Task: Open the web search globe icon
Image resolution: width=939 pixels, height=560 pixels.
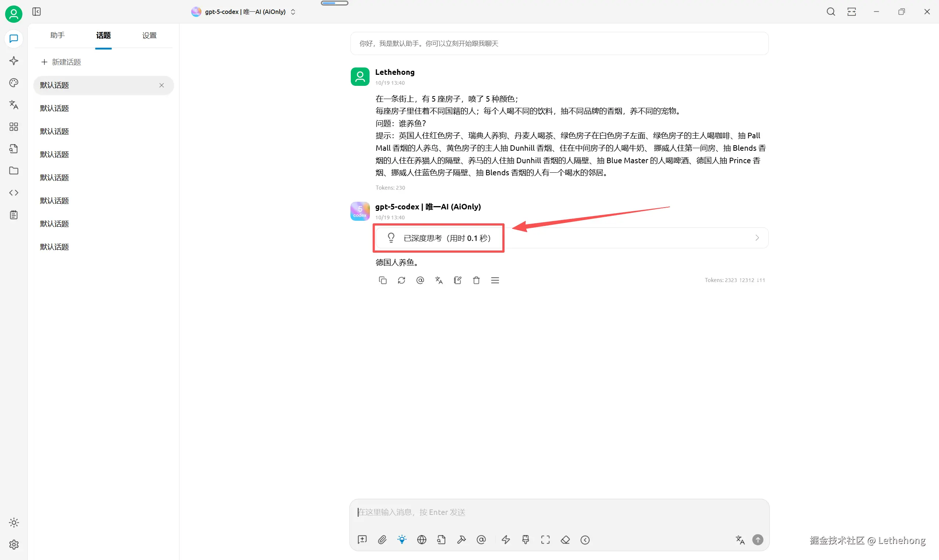Action: tap(422, 540)
